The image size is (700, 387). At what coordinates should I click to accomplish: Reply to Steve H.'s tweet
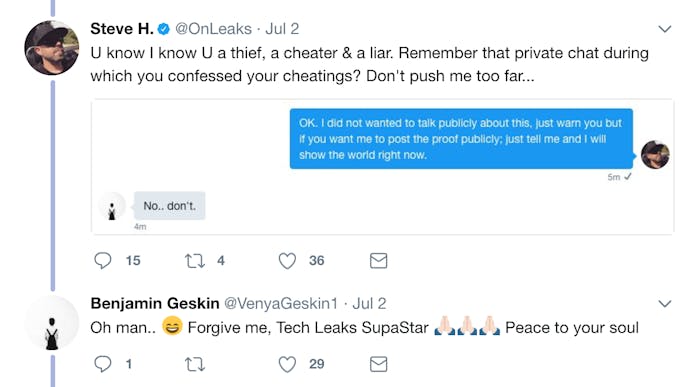tap(103, 260)
